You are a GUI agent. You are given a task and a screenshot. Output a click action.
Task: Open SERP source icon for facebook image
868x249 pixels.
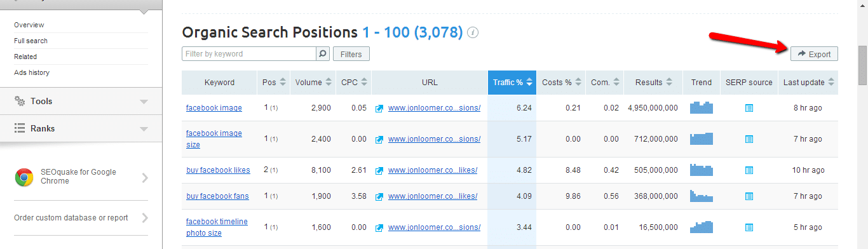pos(749,108)
